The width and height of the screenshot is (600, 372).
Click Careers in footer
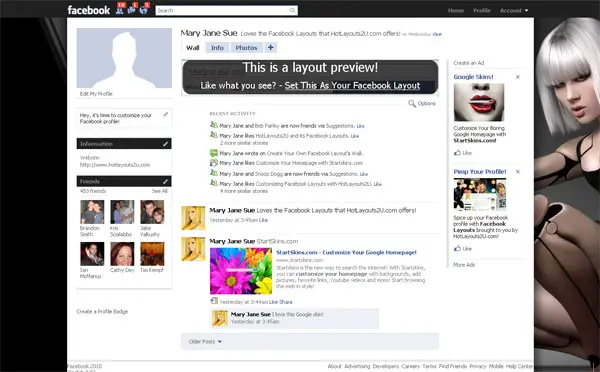tap(411, 366)
